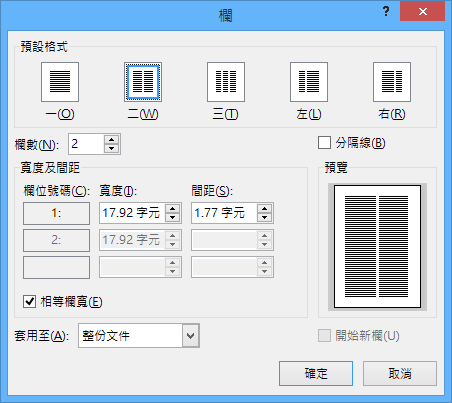Click the 欄數(N): label
Image resolution: width=452 pixels, height=403 pixels.
[x=37, y=145]
